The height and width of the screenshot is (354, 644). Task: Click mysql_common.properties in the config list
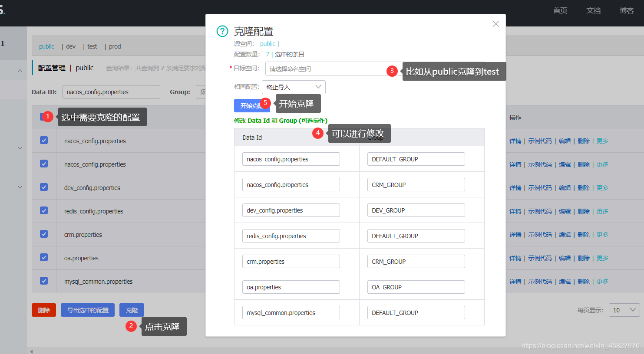(x=99, y=282)
